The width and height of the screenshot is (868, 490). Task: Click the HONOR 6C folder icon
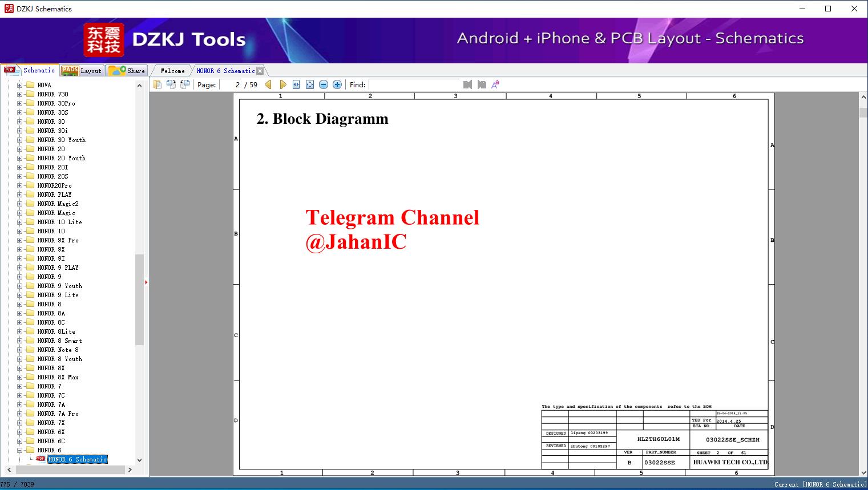pyautogui.click(x=30, y=441)
